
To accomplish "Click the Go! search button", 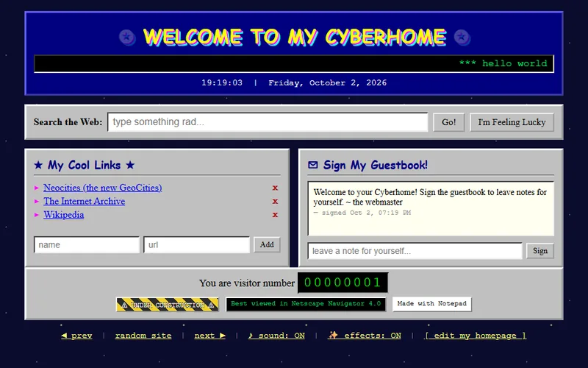I will (x=449, y=122).
